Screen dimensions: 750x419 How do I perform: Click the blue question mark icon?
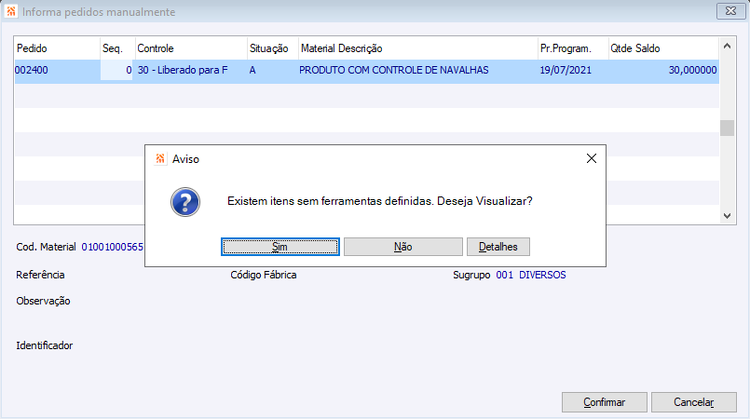[x=185, y=202]
